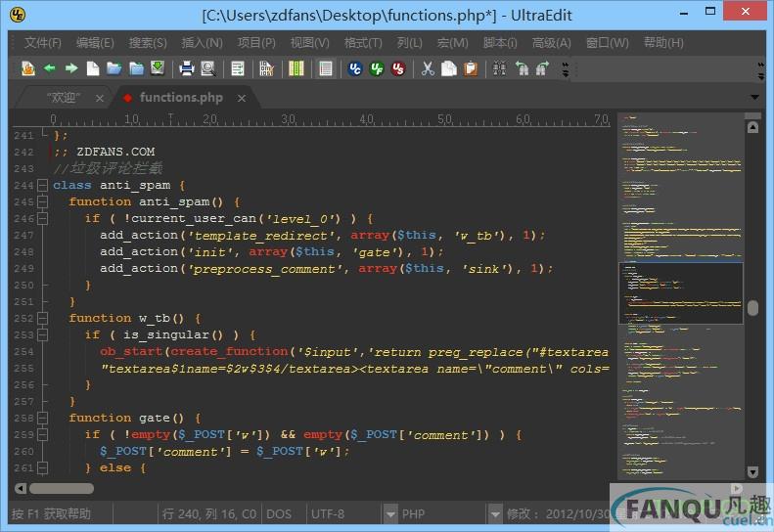Click the "行 240, 列 16, C0" status entry
This screenshot has height=532, width=774.
click(209, 514)
